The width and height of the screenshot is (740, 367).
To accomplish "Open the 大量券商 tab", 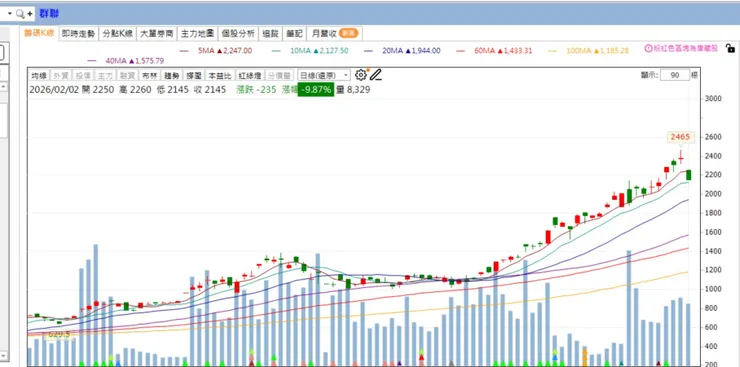I will pos(157,33).
